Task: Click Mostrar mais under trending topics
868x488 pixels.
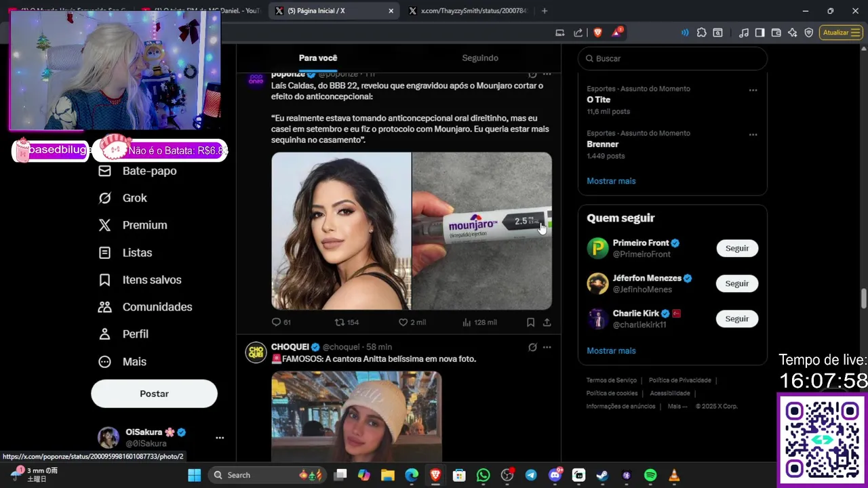Action: coord(611,181)
